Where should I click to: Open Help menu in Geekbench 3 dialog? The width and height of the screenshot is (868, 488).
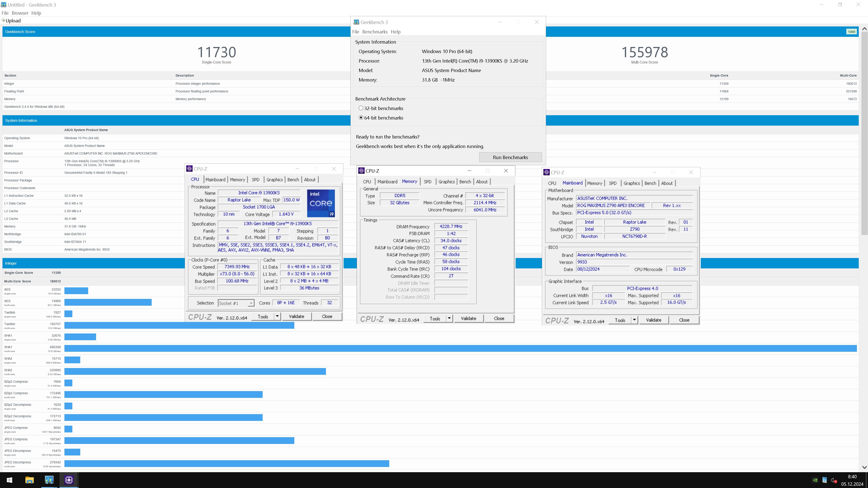[396, 32]
